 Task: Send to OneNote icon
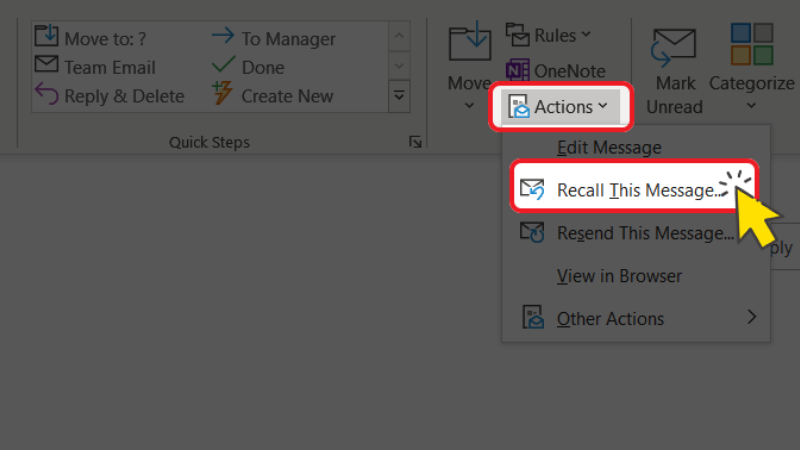518,70
